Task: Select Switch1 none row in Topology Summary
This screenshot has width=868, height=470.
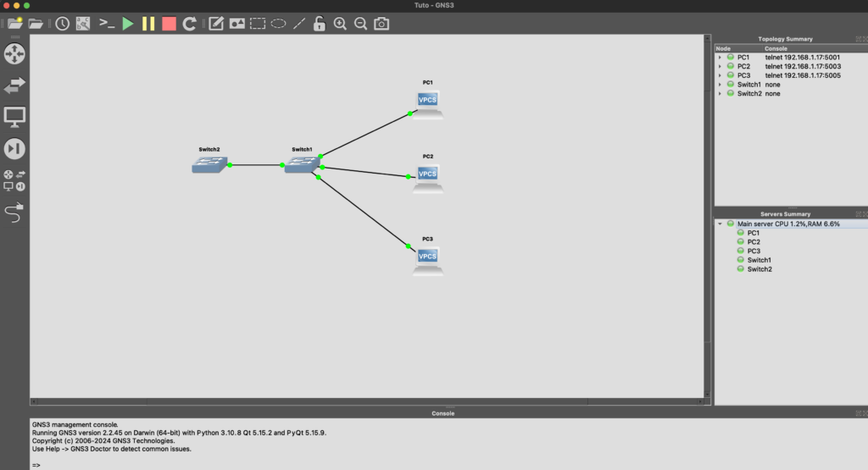Action: point(792,85)
